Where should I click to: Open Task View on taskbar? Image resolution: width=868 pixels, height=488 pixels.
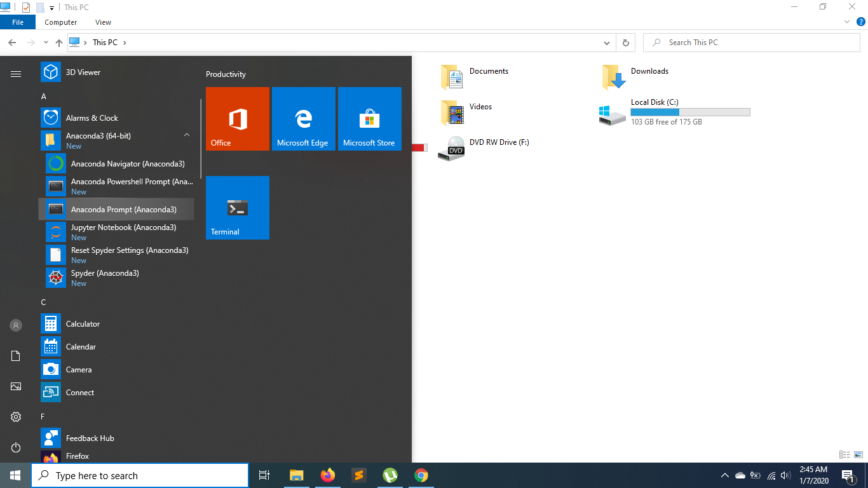click(264, 475)
